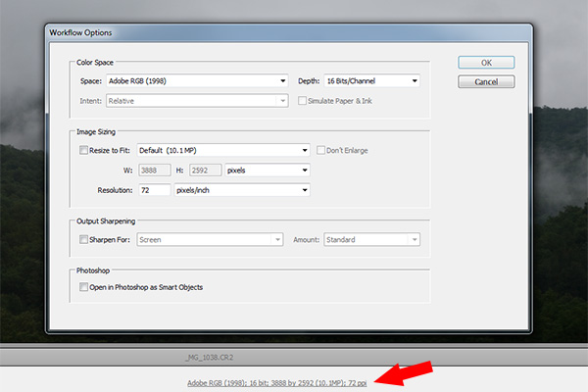
Task: Click the Cancel button
Action: [x=486, y=81]
